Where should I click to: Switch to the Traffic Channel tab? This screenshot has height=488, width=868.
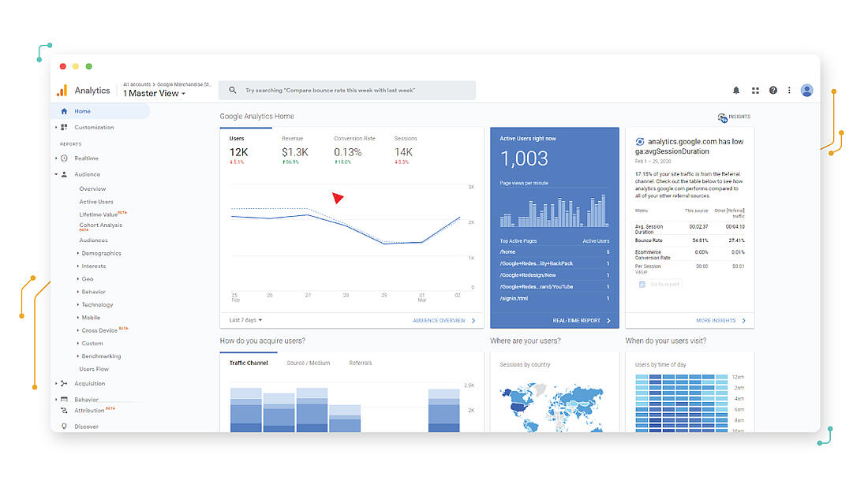(249, 363)
